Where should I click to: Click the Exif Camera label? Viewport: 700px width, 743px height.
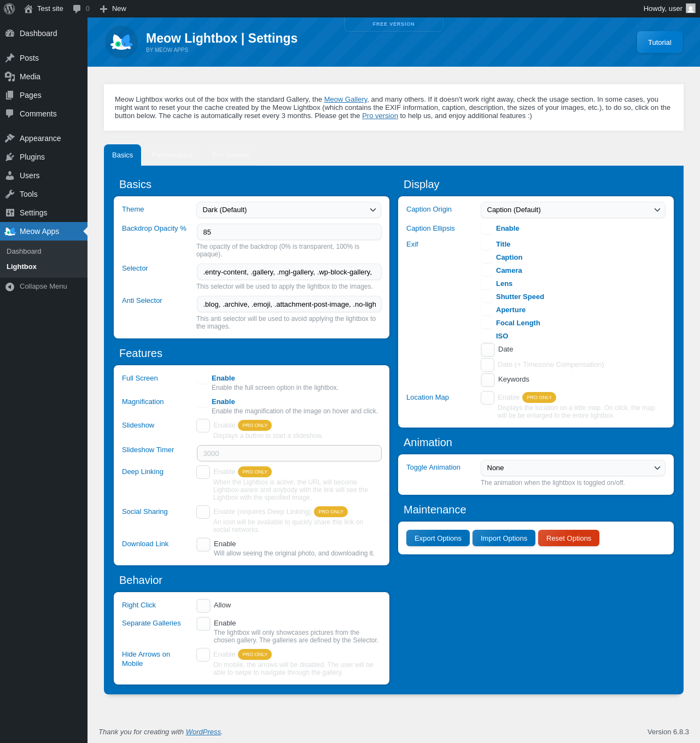(x=509, y=271)
